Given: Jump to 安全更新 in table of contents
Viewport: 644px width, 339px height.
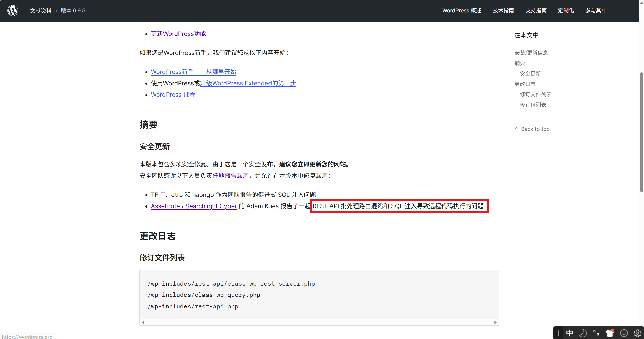Looking at the screenshot, I should click(x=530, y=73).
